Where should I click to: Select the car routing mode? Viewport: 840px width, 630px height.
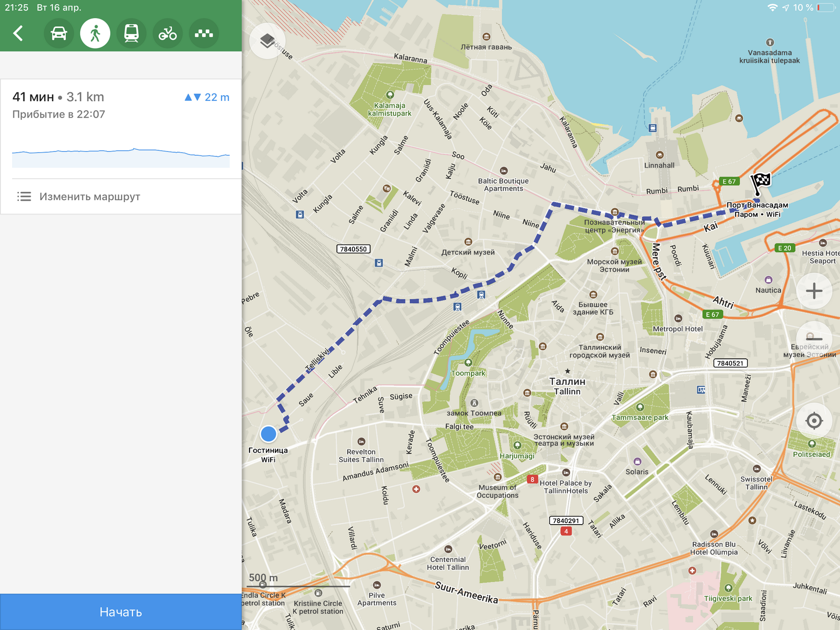(59, 34)
